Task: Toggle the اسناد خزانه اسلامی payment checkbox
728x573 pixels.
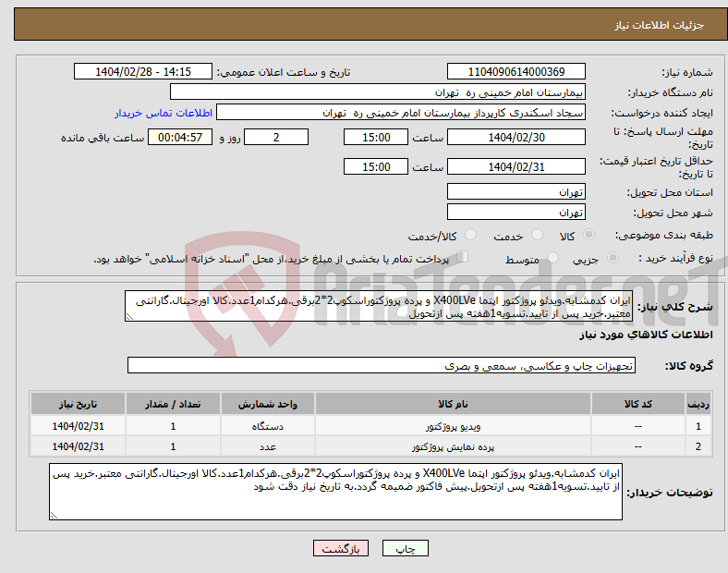Action: pyautogui.click(x=463, y=257)
